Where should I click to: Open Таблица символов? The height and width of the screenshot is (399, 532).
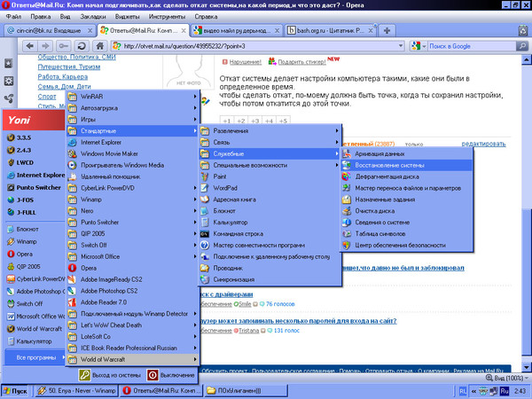406,233
